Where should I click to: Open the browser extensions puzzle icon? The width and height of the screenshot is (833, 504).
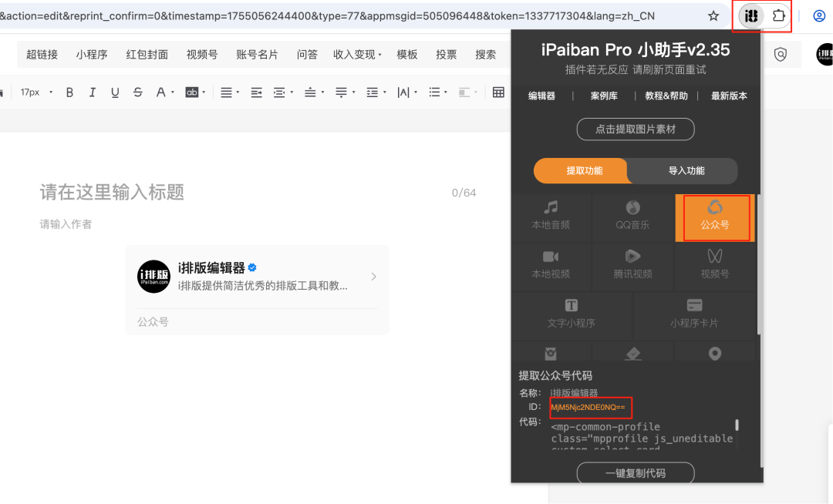[x=778, y=16]
